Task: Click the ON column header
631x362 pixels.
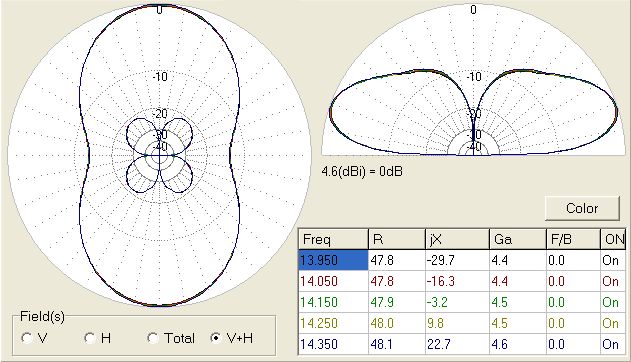Action: click(613, 239)
